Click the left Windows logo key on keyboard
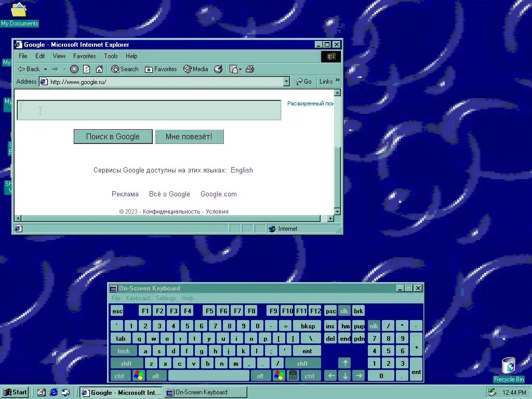 pyautogui.click(x=138, y=376)
